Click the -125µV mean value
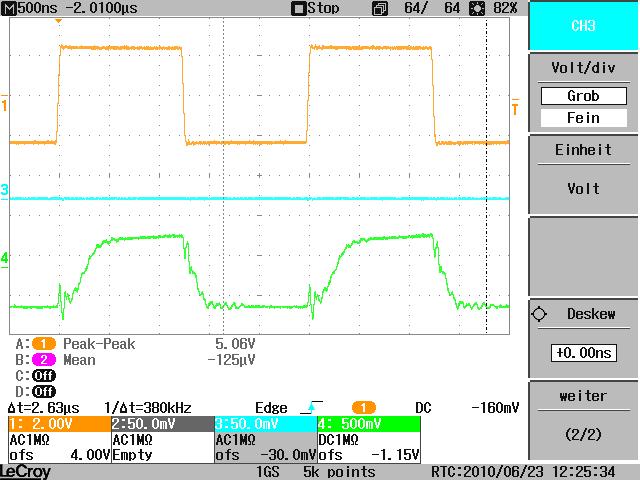This screenshot has width=640, height=480. point(231,360)
